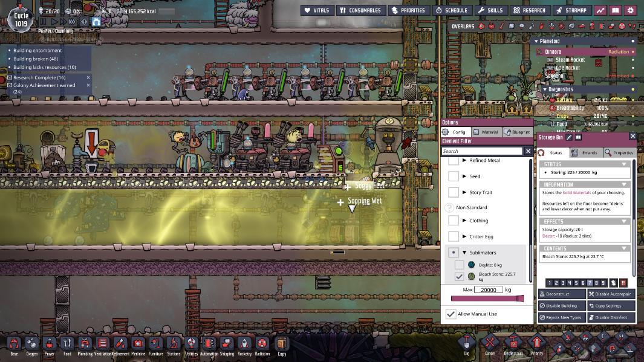The image size is (644, 362).
Task: Switch to the Errands tab
Action: click(585, 153)
